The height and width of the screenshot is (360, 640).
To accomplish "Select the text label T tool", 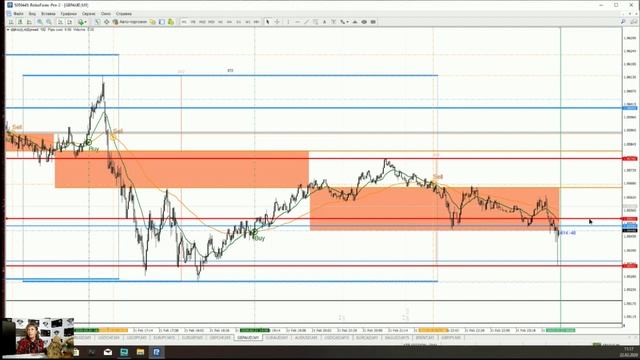I will point(333,22).
